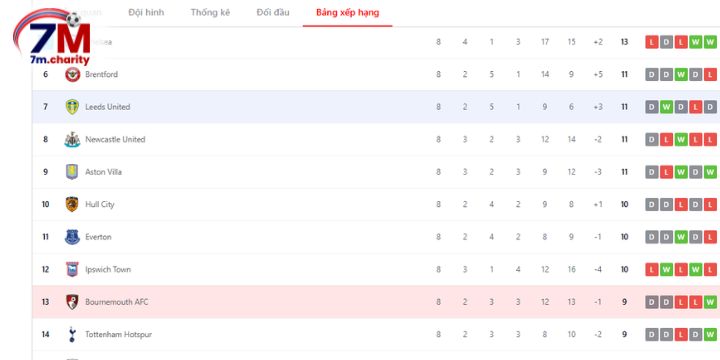This screenshot has height=360, width=720.
Task: Click the Aston Villa crest icon
Action: pos(72,172)
